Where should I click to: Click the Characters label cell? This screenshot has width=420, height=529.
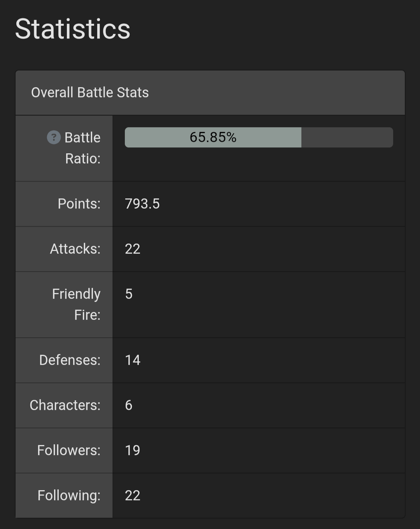point(64,405)
